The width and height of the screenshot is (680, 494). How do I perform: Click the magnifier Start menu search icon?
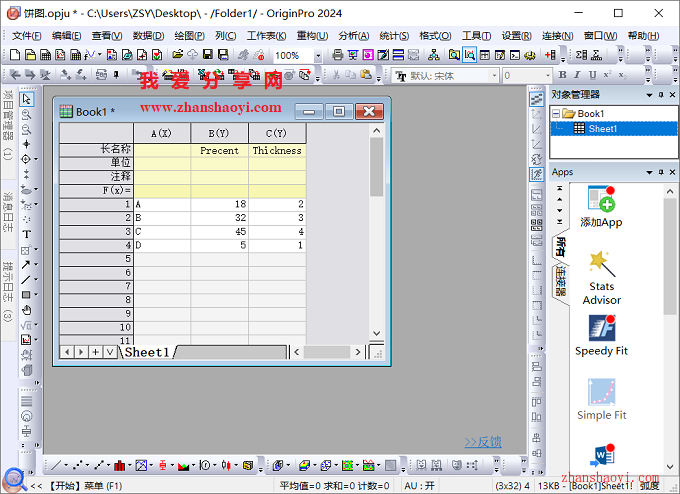coord(14,480)
